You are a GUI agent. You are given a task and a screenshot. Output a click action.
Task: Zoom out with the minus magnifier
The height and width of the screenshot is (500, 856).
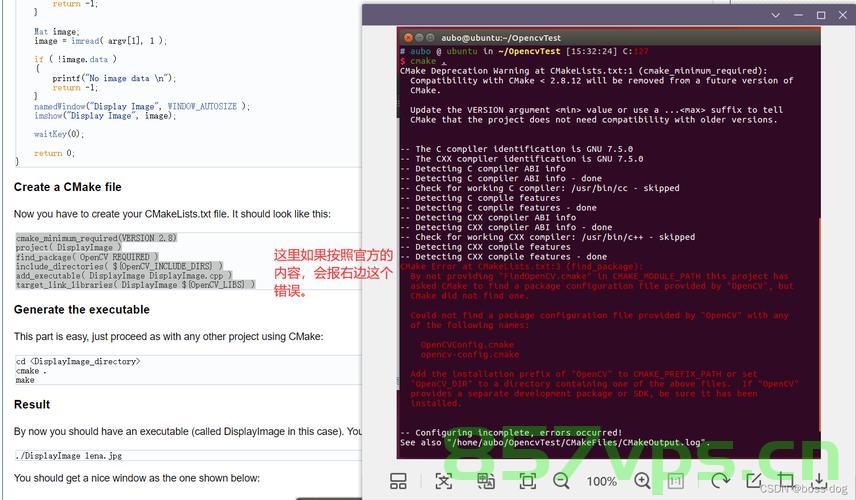561,481
